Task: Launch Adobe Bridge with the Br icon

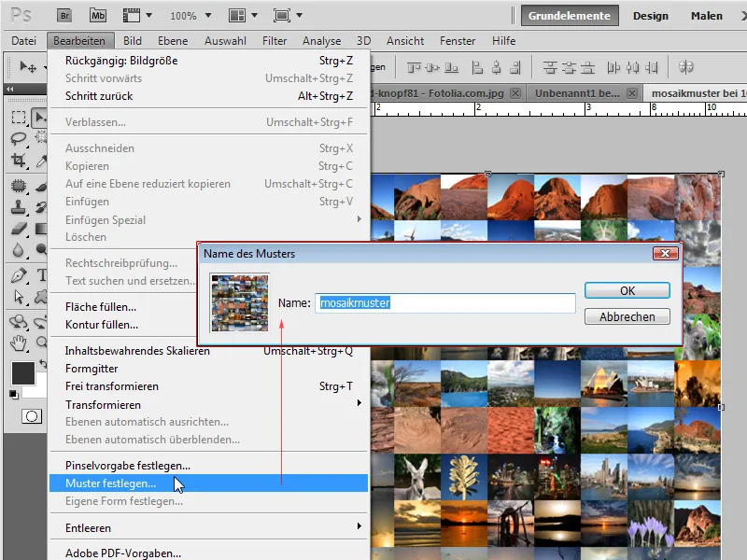Action: (x=64, y=16)
